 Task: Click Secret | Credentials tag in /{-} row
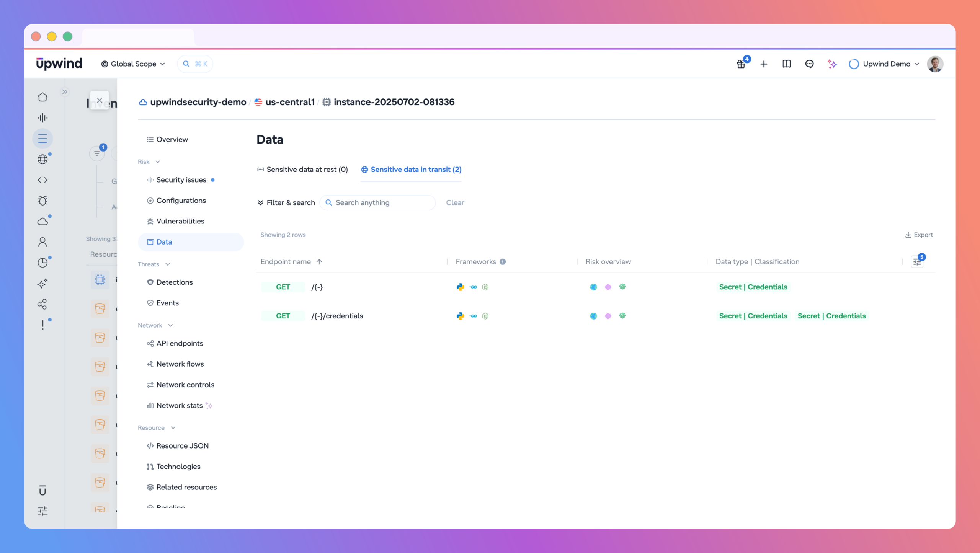(753, 287)
